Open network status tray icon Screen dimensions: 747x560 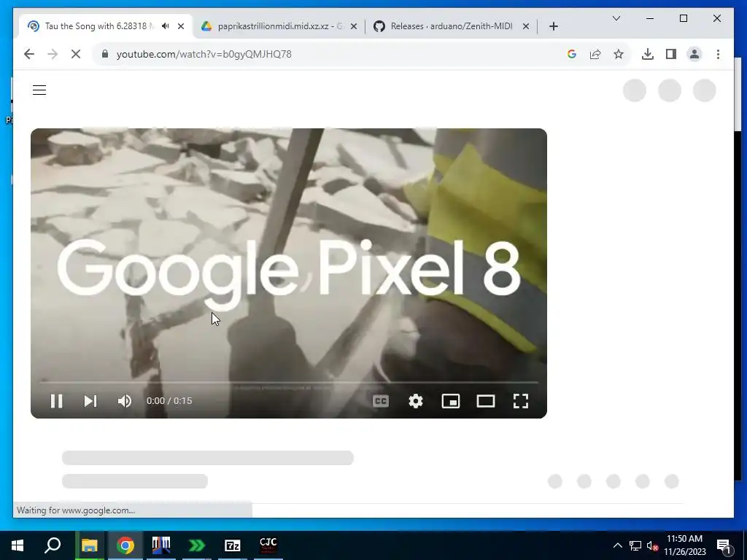(635, 545)
